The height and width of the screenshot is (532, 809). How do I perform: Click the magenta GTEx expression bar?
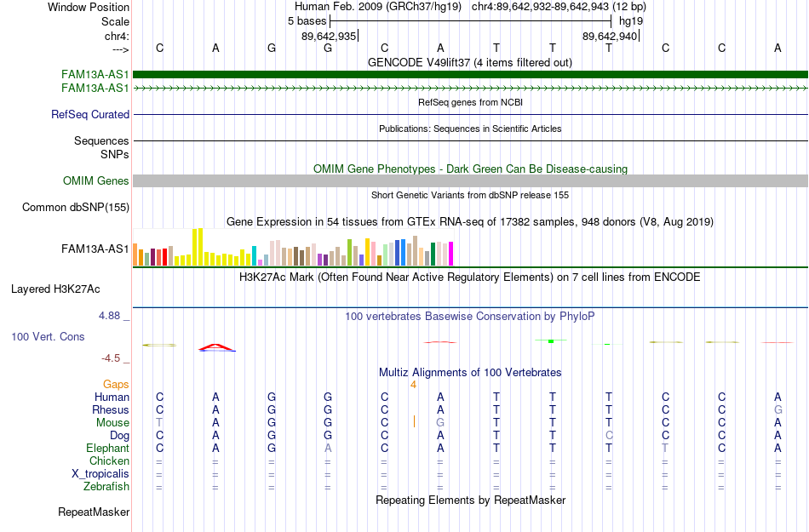click(x=450, y=254)
